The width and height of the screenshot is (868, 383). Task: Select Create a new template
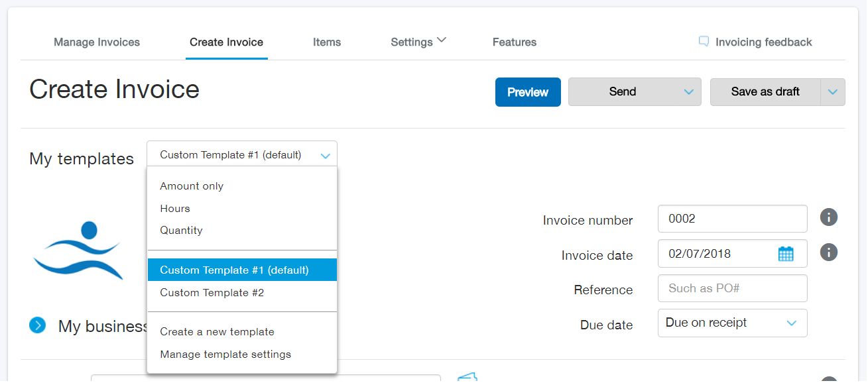217,331
